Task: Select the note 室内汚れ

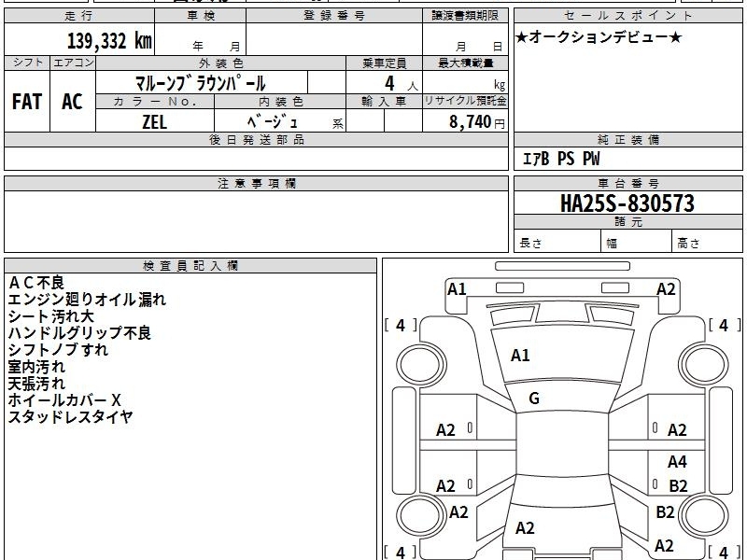Action: pyautogui.click(x=36, y=367)
